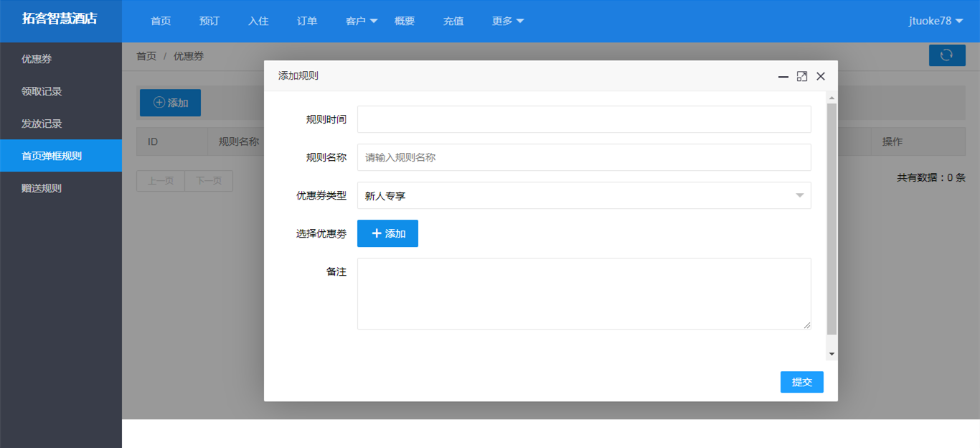Focus the 规则名称 input field
Viewport: 980px width, 448px height.
coord(584,157)
